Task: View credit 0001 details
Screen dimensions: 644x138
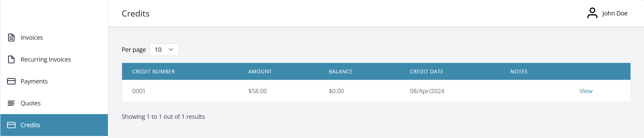Action: [586, 91]
